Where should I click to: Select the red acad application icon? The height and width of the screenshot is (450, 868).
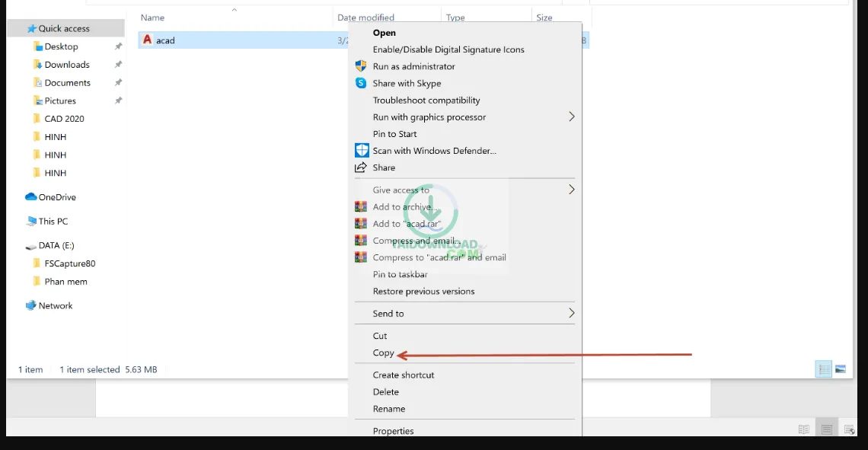coord(147,39)
